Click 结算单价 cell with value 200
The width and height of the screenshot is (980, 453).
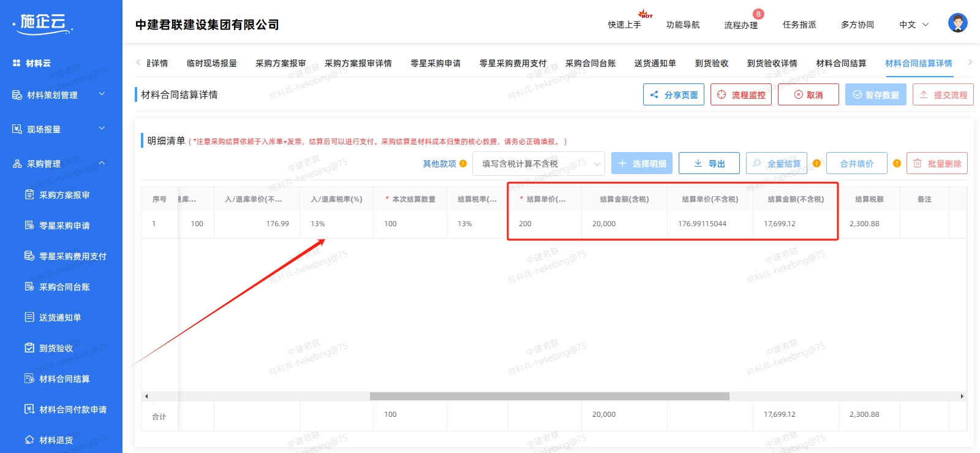pos(545,224)
